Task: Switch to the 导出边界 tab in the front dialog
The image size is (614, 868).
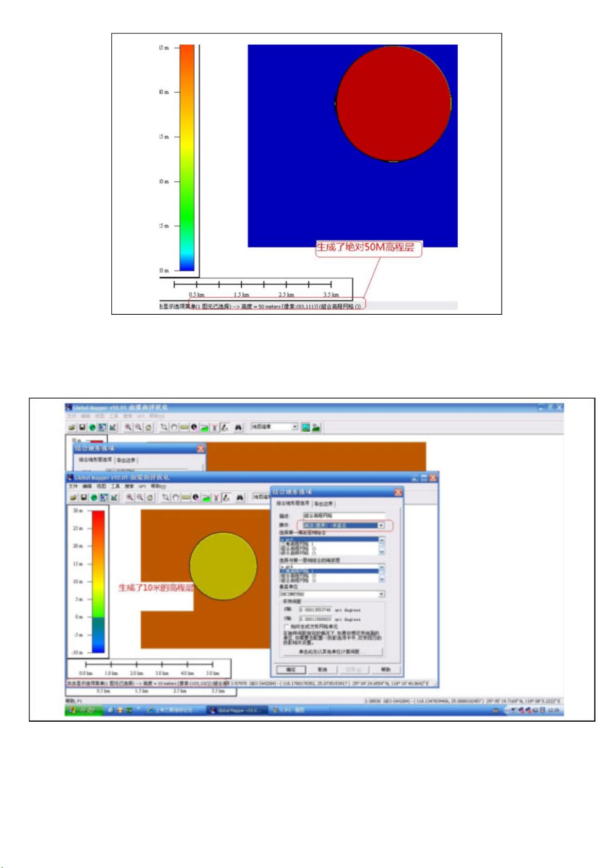Action: [x=324, y=503]
